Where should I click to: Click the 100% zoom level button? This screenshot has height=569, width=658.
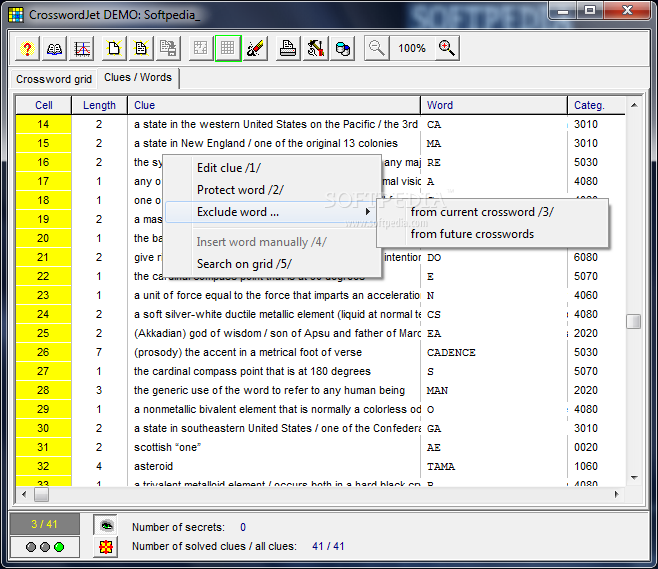pos(412,49)
